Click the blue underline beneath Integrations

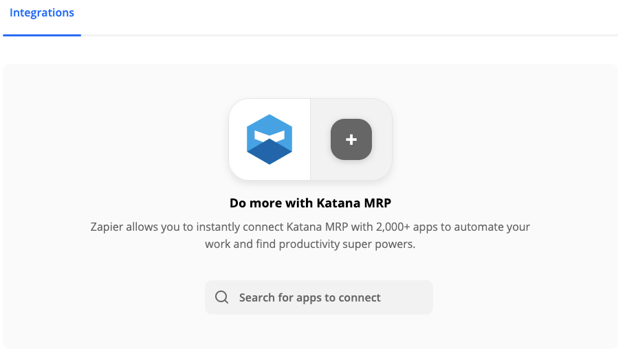pos(42,35)
